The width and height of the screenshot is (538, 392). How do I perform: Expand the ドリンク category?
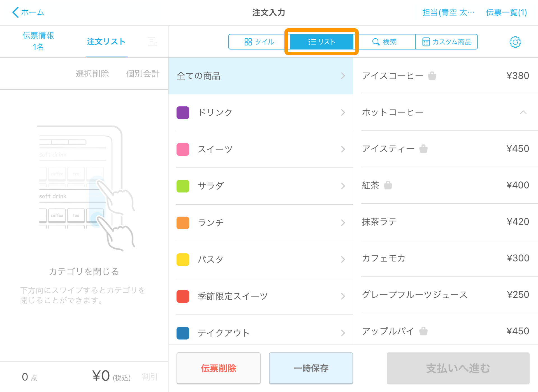click(261, 113)
